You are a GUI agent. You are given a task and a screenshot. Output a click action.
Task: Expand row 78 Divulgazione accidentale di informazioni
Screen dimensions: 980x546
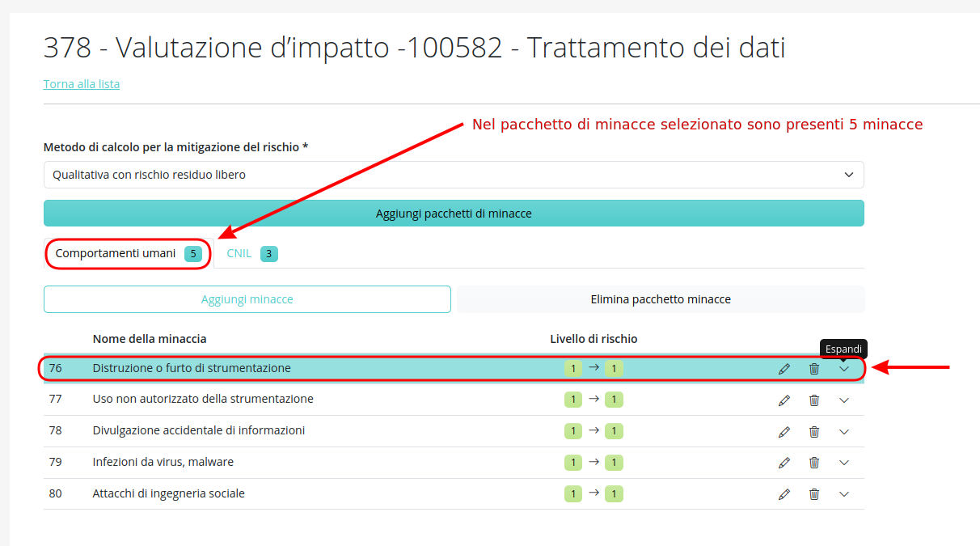click(x=844, y=431)
